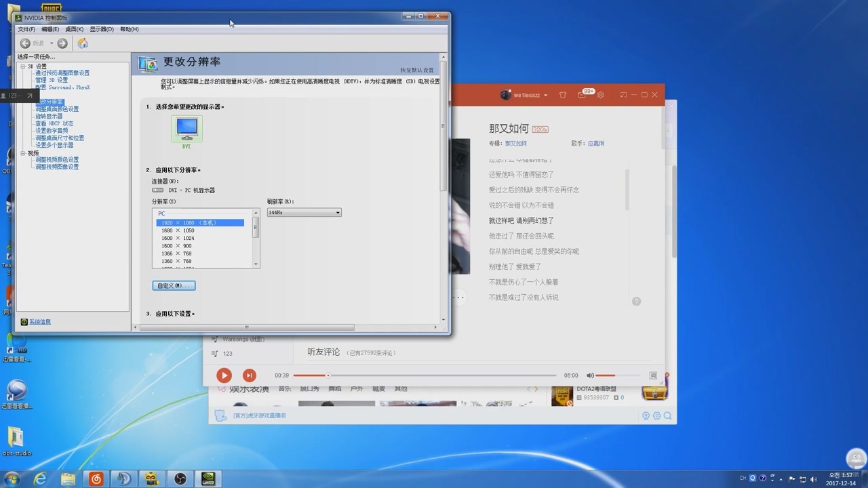Select 设置多个显示器 in tree
The image size is (868, 488).
click(x=54, y=145)
